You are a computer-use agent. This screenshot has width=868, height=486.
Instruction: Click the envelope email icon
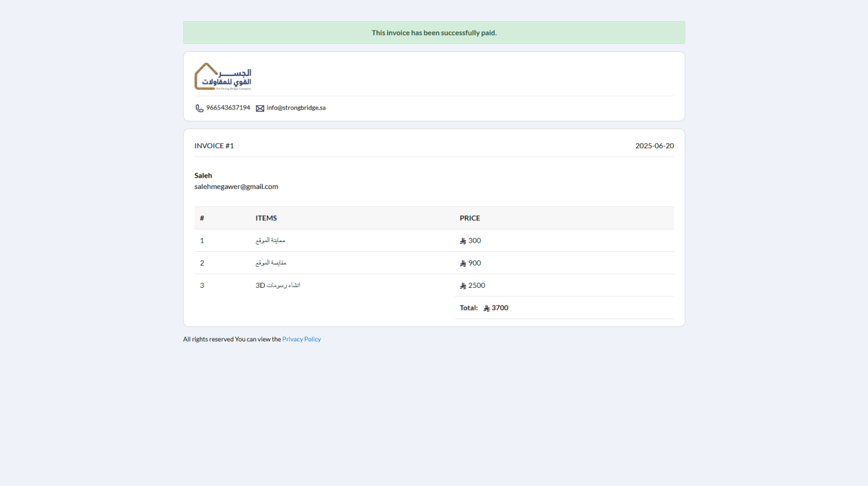pyautogui.click(x=260, y=108)
